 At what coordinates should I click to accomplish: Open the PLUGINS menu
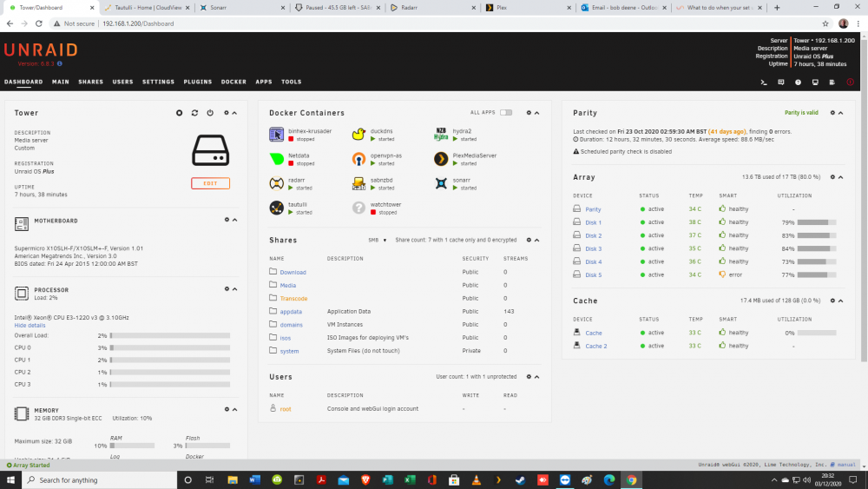pyautogui.click(x=198, y=82)
